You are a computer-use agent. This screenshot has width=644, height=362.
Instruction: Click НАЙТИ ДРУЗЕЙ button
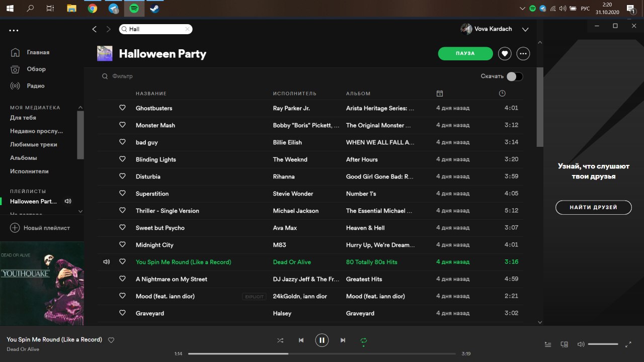[x=593, y=207]
